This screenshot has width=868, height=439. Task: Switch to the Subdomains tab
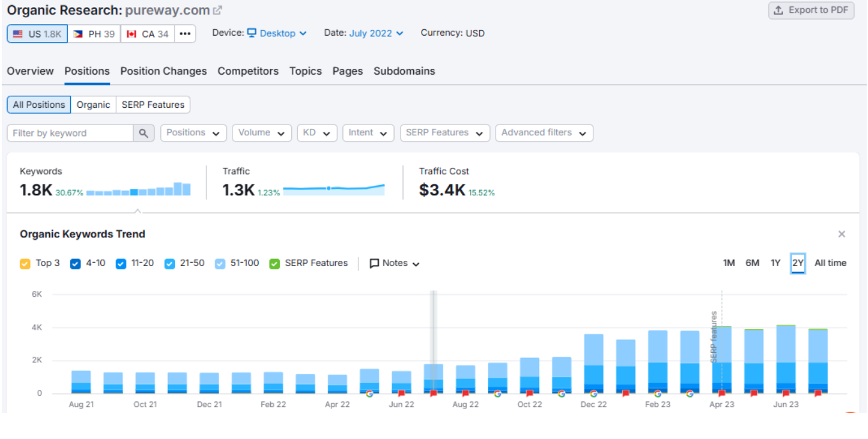coord(404,71)
